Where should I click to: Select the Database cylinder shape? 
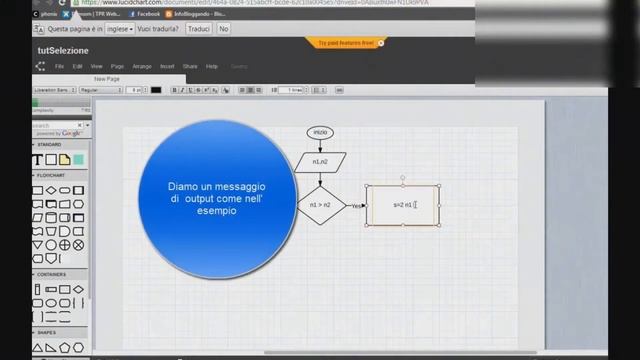(51, 218)
